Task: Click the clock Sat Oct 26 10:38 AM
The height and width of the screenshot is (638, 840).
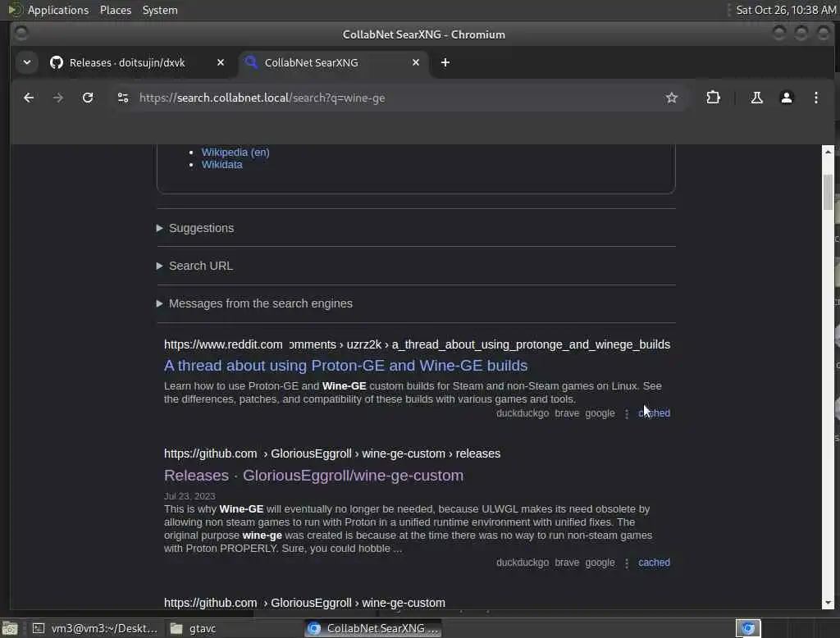Action: click(x=785, y=10)
